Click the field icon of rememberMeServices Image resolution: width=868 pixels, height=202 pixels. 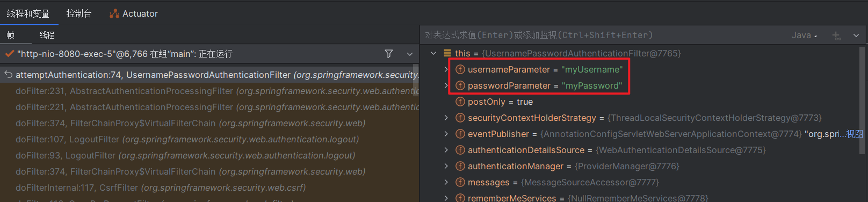coord(460,198)
